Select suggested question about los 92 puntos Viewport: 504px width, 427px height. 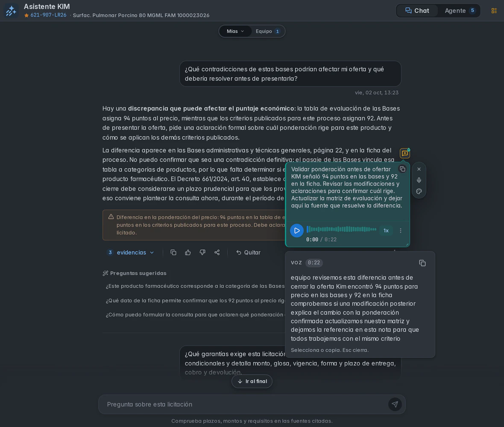point(195,301)
